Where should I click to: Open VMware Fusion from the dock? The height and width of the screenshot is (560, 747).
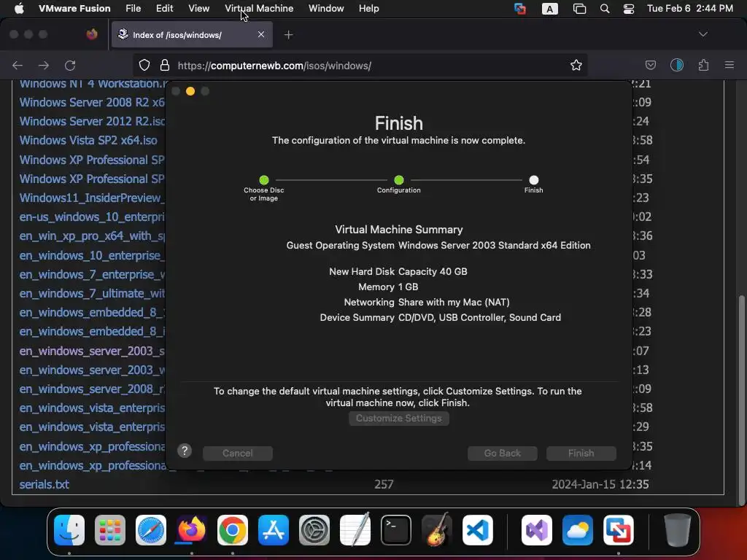tap(619, 529)
